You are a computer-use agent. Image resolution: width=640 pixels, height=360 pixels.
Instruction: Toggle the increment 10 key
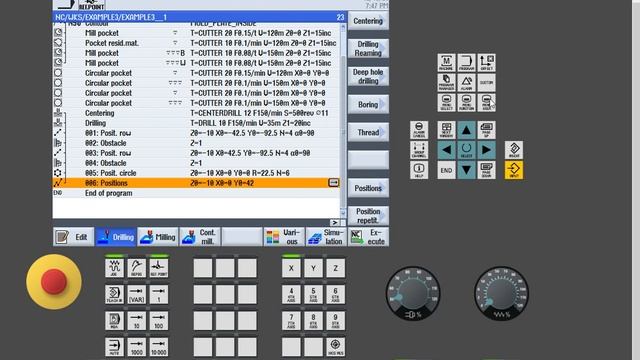click(137, 321)
